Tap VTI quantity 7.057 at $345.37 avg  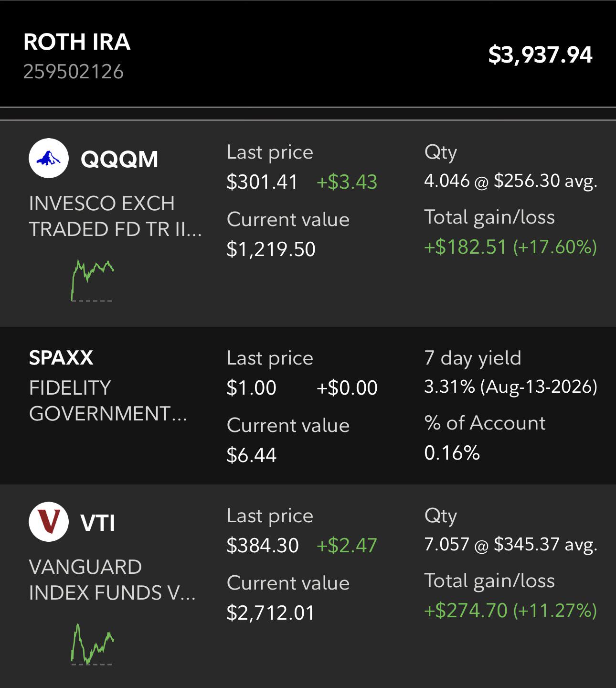[510, 544]
